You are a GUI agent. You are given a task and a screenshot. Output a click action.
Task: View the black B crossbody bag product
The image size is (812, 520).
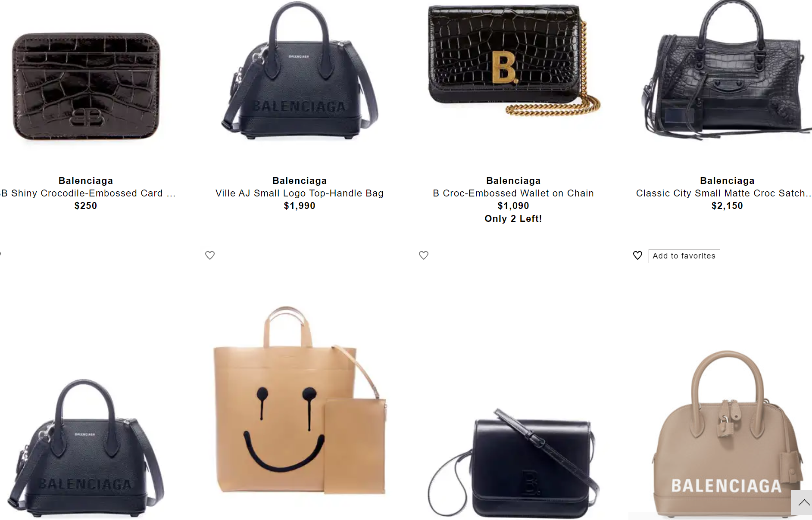pyautogui.click(x=514, y=463)
